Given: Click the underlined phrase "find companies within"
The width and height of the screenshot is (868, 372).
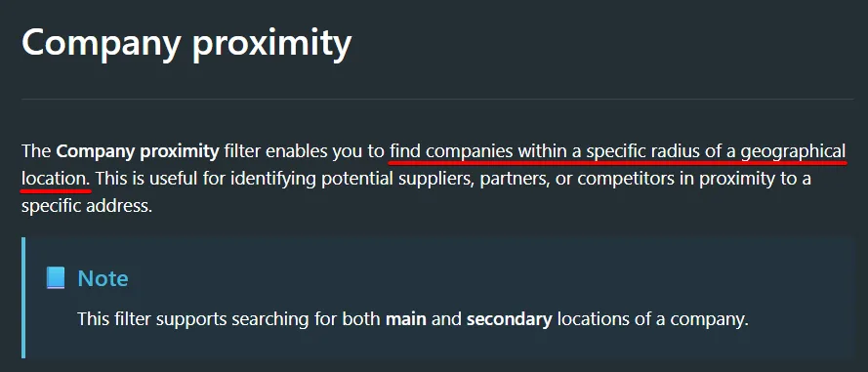Looking at the screenshot, I should coord(479,150).
